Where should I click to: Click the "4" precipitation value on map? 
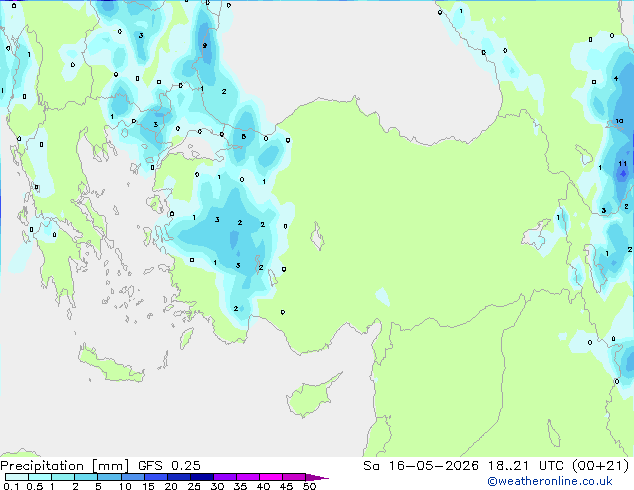[x=616, y=78]
